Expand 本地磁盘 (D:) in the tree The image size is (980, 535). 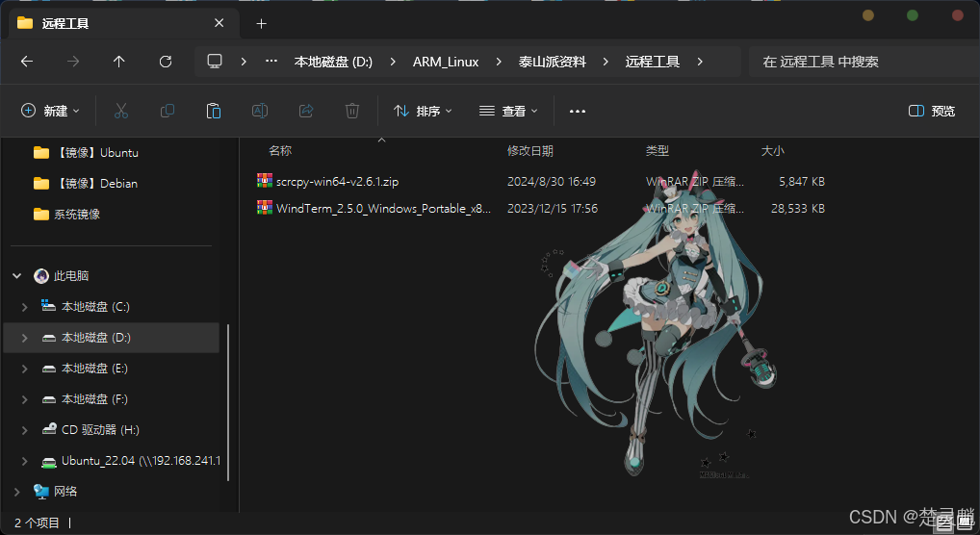[x=24, y=338]
